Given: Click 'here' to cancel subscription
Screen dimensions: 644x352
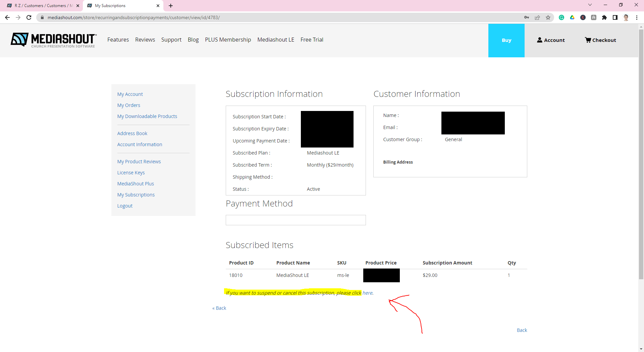Looking at the screenshot, I should (x=367, y=293).
